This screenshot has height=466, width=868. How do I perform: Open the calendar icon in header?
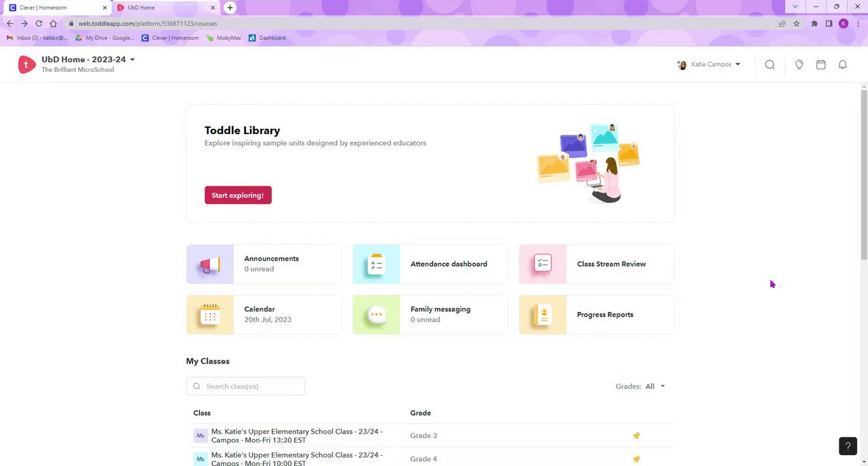pos(821,65)
